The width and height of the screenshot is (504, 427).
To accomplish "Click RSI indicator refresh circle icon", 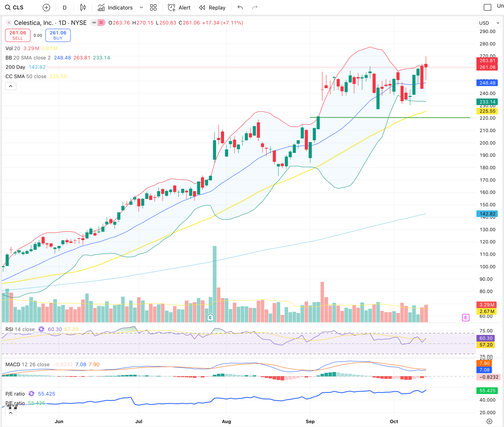I will click(41, 329).
